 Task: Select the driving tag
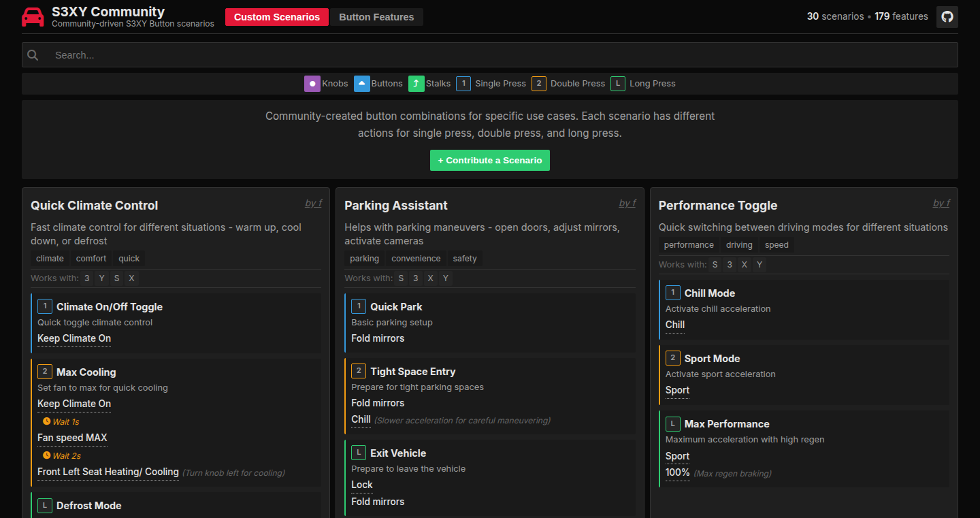pos(739,245)
